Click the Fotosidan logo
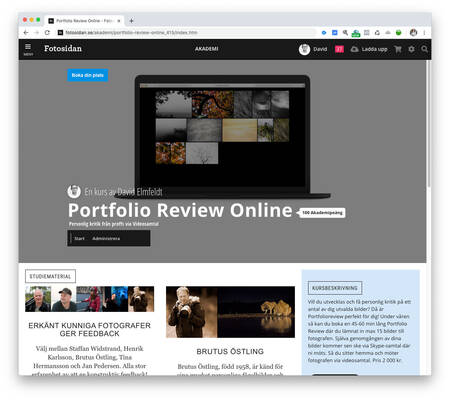 coord(63,48)
